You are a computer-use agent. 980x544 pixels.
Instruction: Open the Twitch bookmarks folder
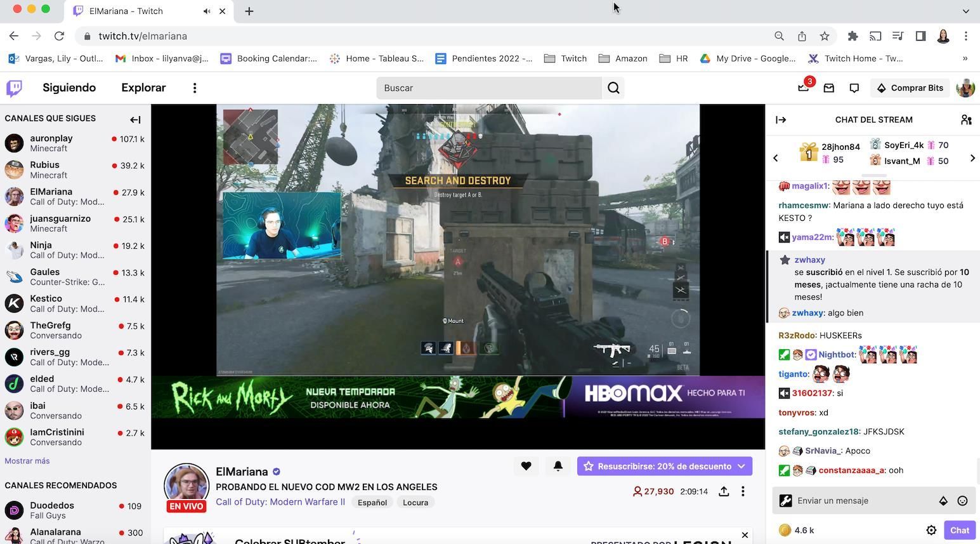tap(565, 58)
